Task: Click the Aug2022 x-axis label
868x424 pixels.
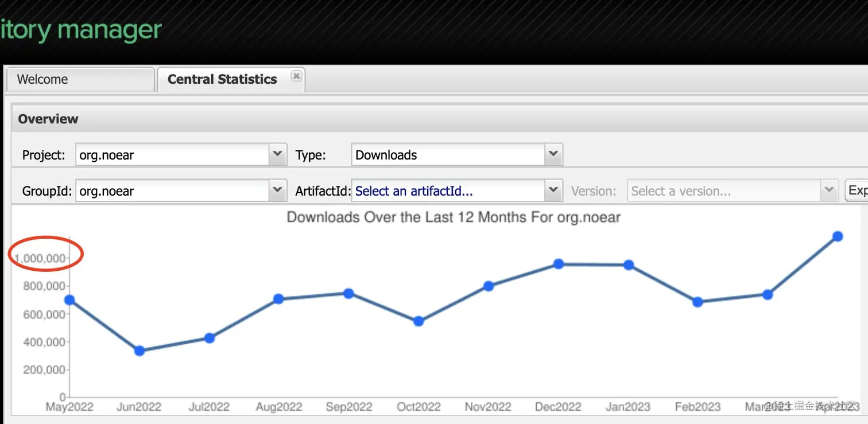Action: pos(279,407)
